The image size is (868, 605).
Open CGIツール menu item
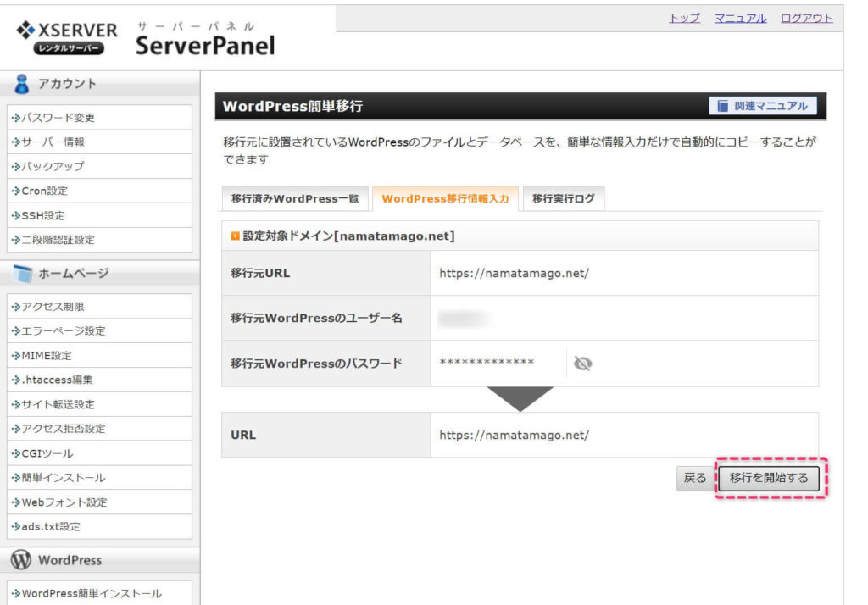100,453
